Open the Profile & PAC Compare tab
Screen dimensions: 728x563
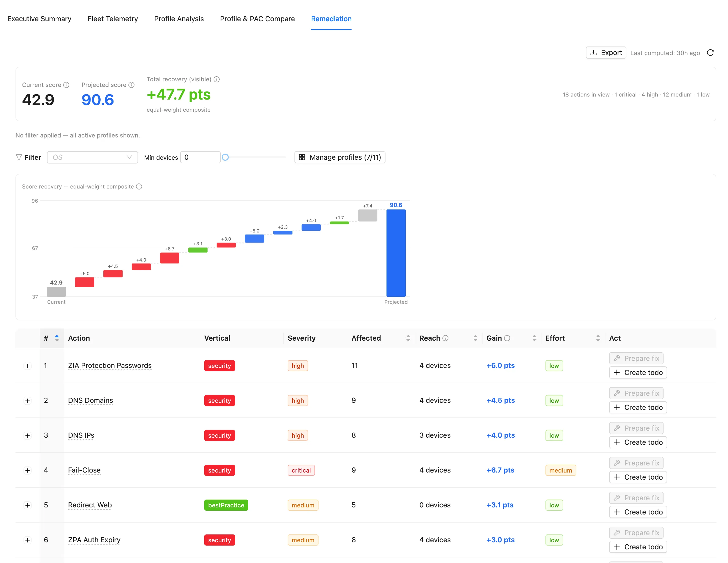click(x=257, y=19)
